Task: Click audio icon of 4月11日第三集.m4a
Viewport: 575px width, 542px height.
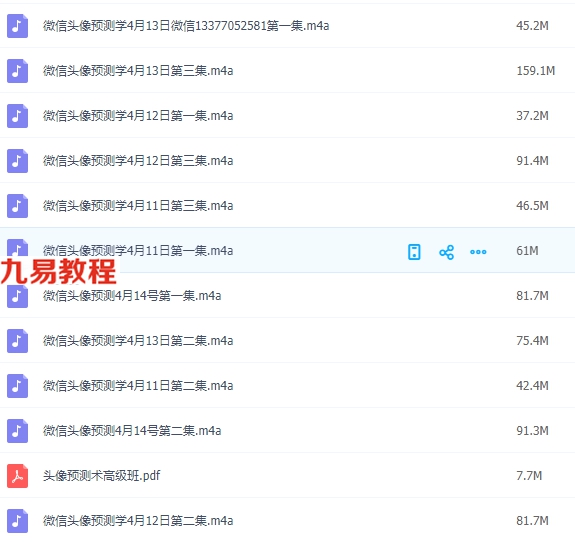Action: pos(17,206)
